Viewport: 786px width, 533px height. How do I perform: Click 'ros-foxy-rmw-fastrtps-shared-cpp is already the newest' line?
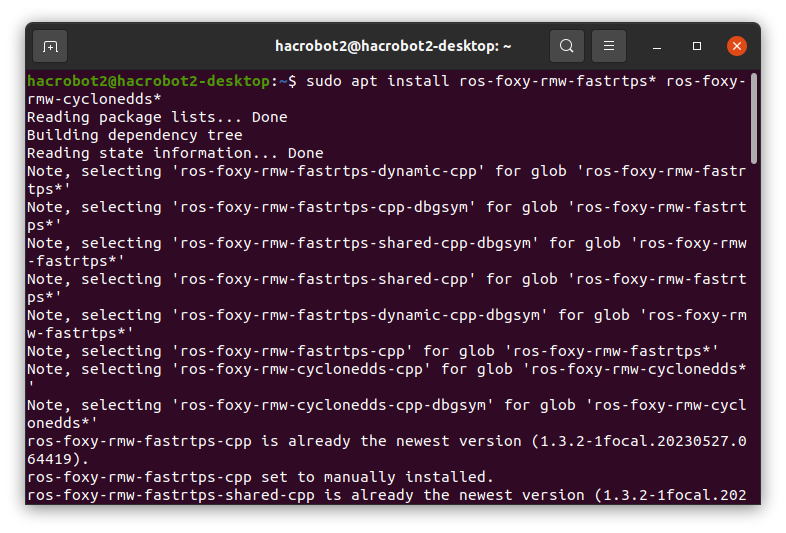click(x=386, y=495)
